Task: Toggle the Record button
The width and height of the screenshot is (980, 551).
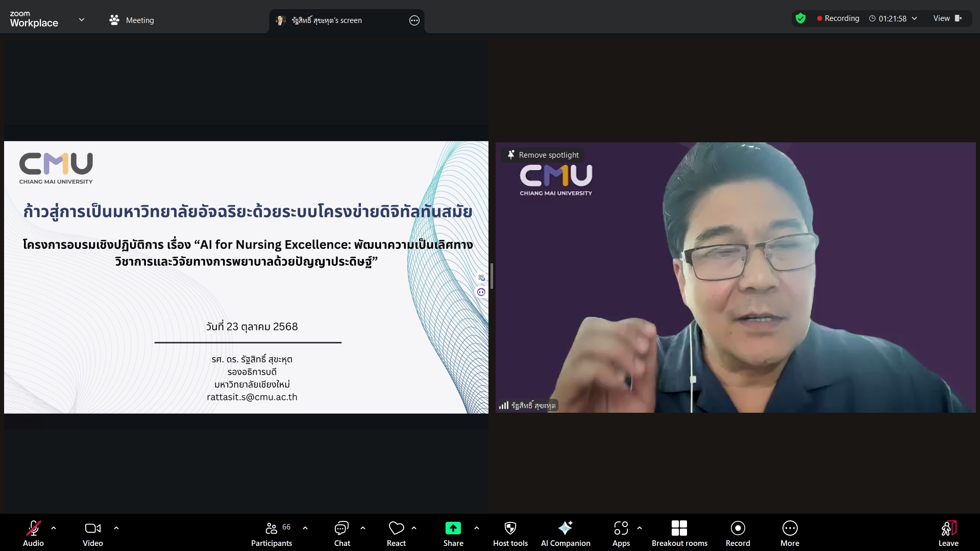Action: (738, 533)
